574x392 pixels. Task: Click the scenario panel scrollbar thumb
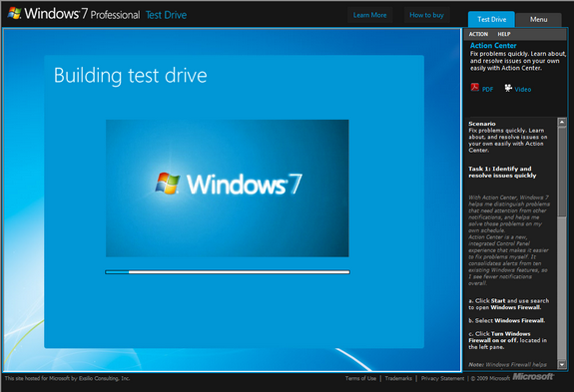click(562, 172)
